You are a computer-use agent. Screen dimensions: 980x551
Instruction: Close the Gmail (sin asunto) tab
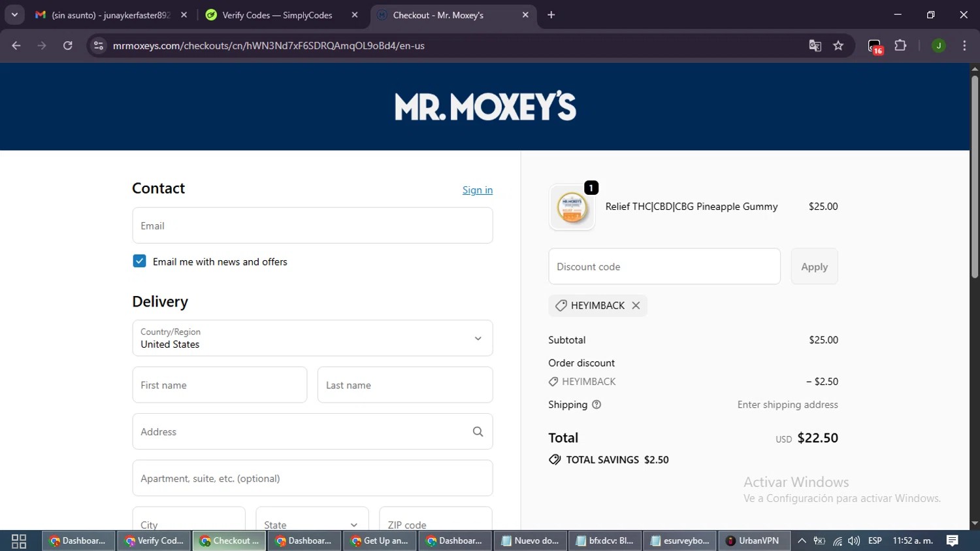point(184,15)
